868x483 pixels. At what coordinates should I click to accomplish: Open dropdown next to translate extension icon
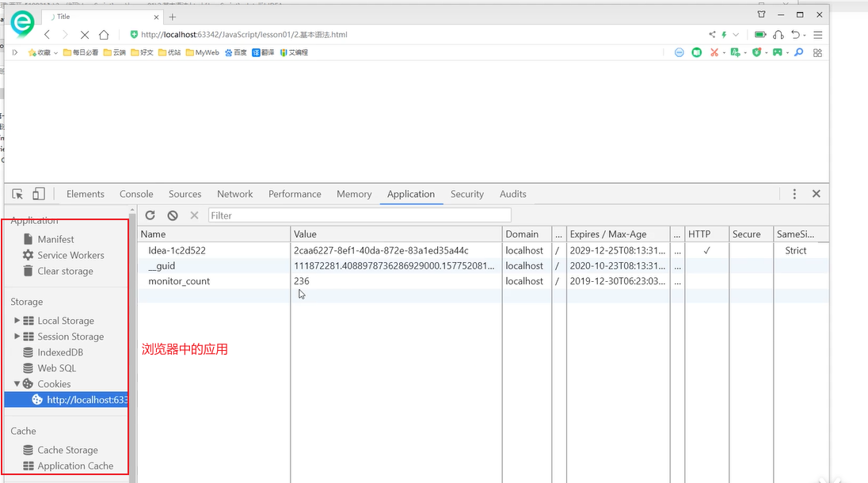[x=745, y=53]
